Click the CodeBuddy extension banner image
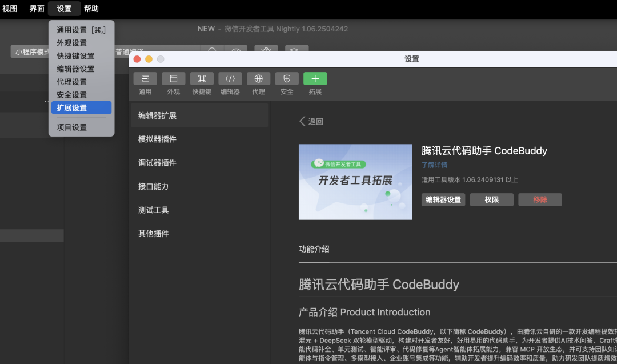617x364 pixels. (x=355, y=182)
